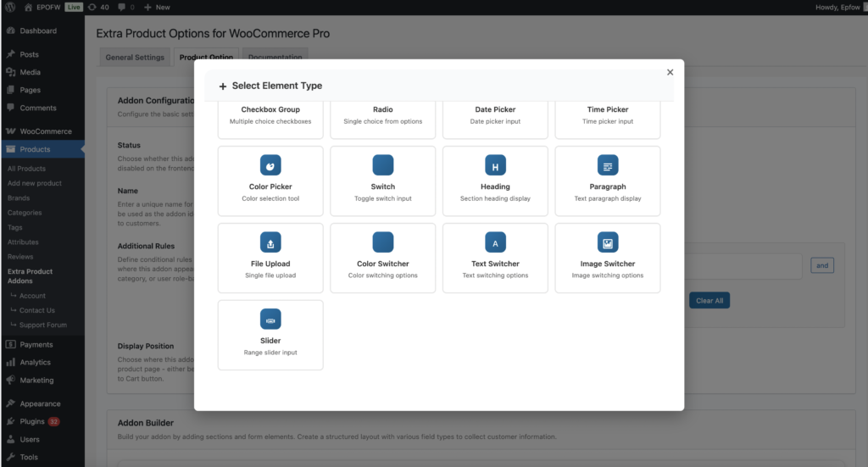Add the Slider range input element
The image size is (868, 467).
270,335
